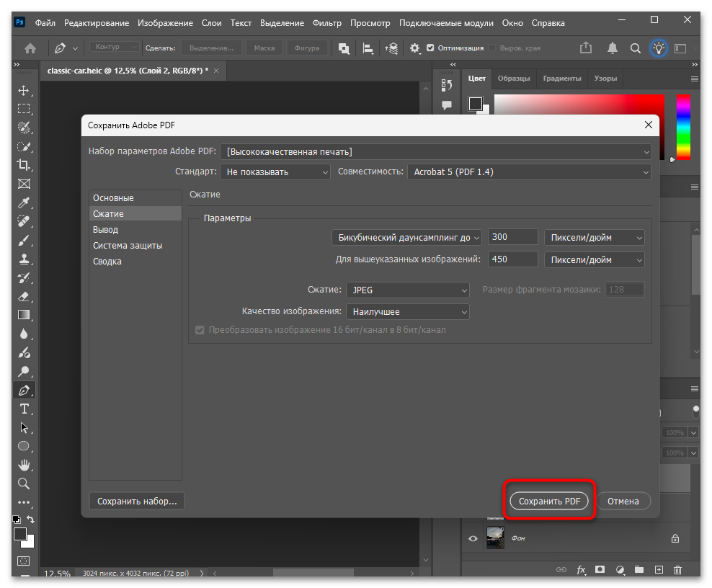Click the Сохранить PDF button

pos(549,501)
